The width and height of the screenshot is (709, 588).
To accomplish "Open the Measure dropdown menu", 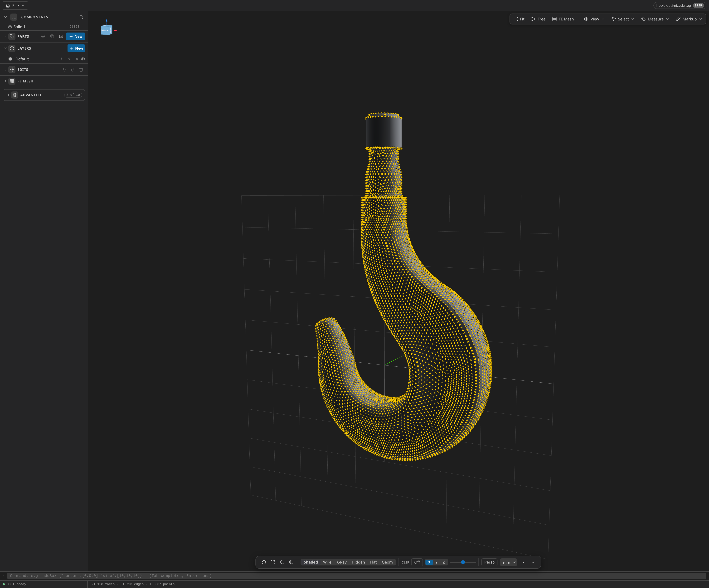I will pos(655,19).
